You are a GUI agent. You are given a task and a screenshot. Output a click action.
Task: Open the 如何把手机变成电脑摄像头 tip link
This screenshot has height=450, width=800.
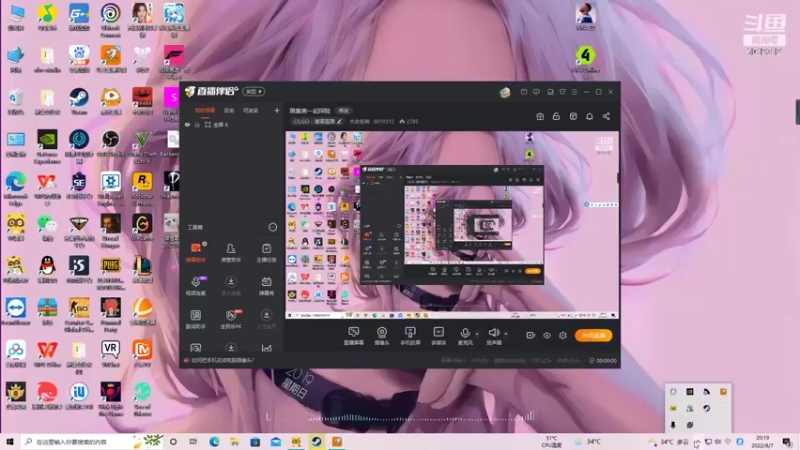(x=222, y=360)
